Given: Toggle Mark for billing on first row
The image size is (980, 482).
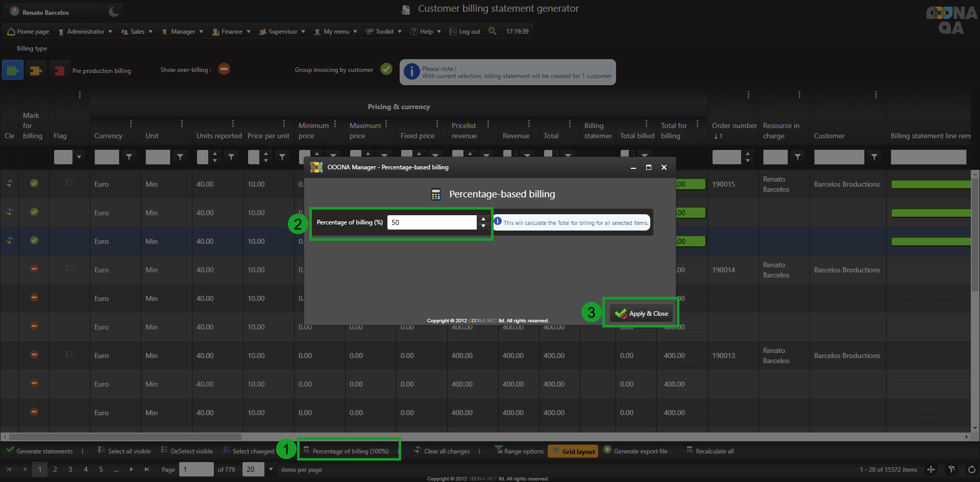Looking at the screenshot, I should point(34,183).
